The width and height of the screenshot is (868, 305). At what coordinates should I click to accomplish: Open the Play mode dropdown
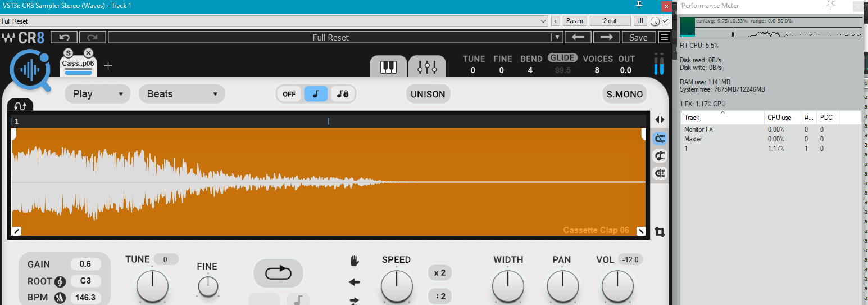click(98, 94)
